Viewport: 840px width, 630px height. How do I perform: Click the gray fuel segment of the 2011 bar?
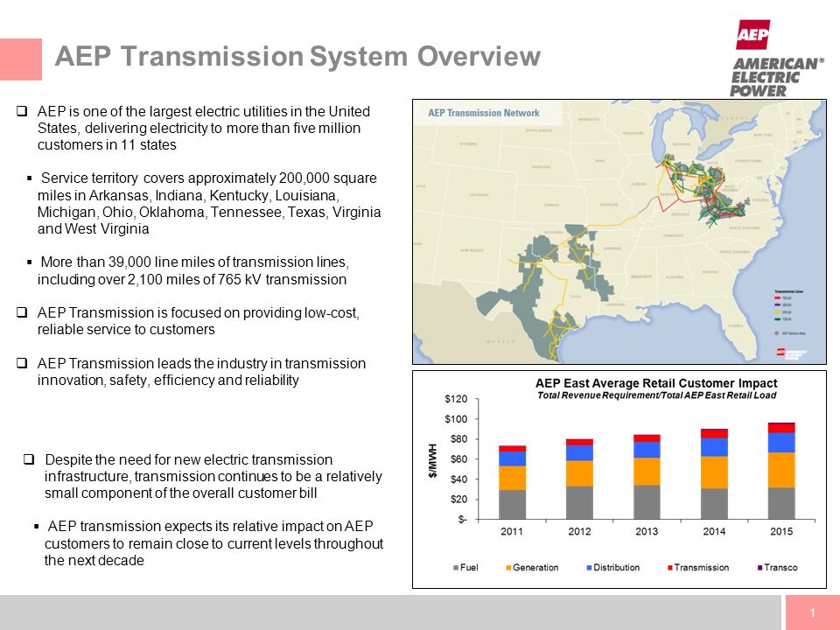pyautogui.click(x=512, y=505)
